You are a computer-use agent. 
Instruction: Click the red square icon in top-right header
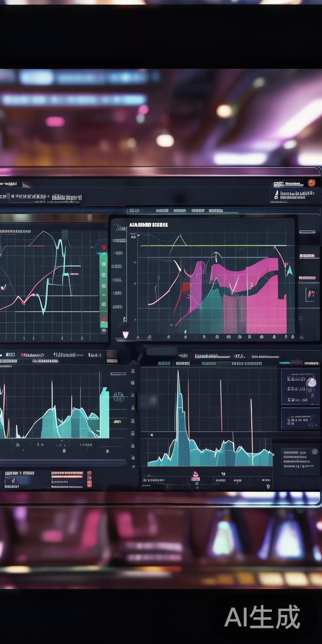pos(312,182)
